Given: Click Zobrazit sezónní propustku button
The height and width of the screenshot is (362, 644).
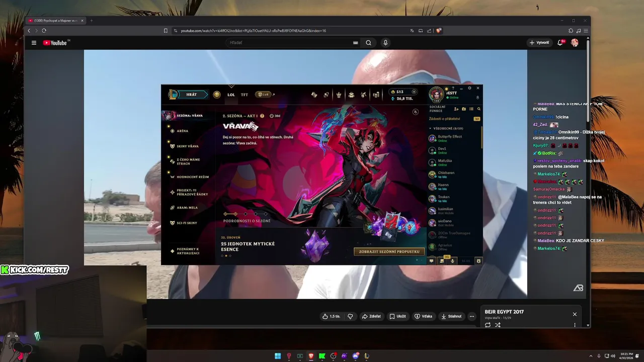Looking at the screenshot, I should [x=389, y=251].
